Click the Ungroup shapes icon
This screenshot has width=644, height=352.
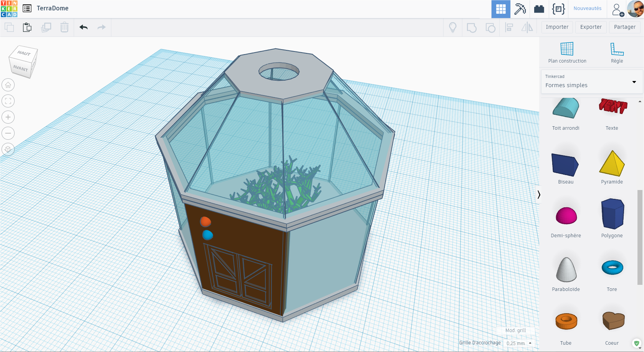pyautogui.click(x=490, y=28)
